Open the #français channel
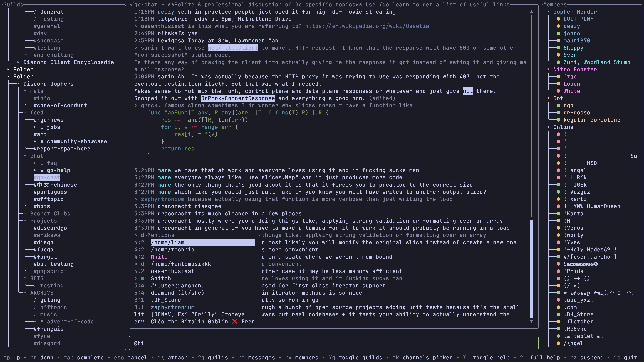The height and width of the screenshot is (362, 644). [48, 329]
